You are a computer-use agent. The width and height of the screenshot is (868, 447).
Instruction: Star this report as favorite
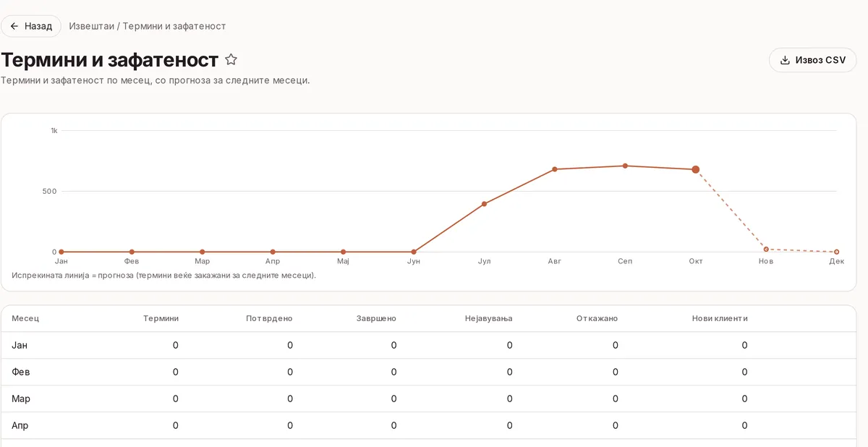(231, 59)
